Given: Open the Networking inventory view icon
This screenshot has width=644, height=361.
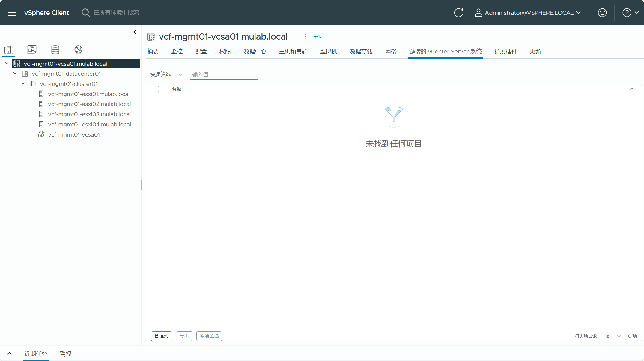Looking at the screenshot, I should 78,50.
